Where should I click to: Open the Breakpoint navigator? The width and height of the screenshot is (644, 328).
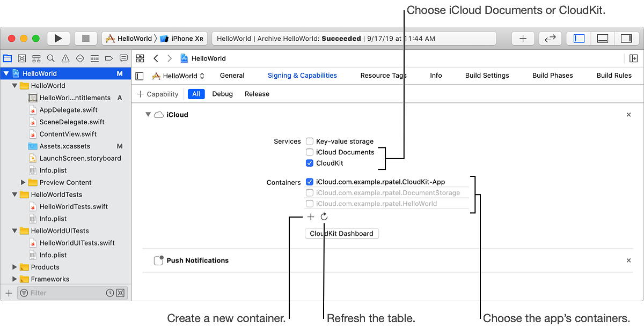tap(109, 58)
